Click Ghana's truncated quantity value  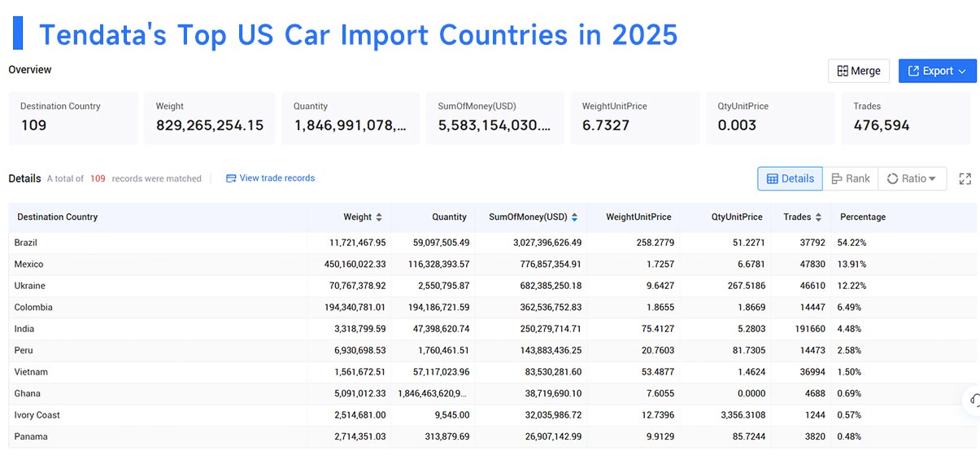433,393
